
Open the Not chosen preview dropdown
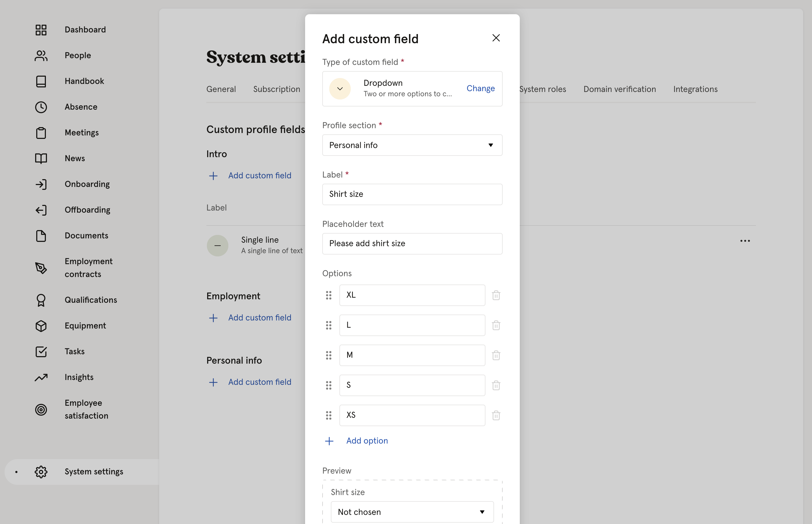click(412, 512)
